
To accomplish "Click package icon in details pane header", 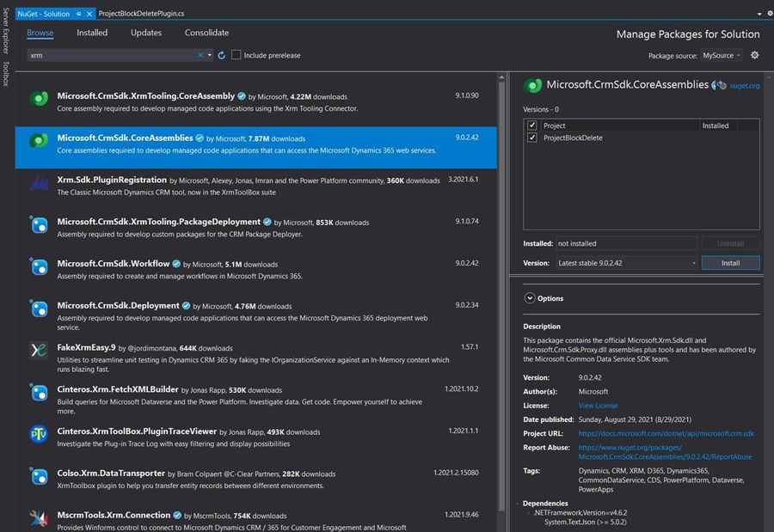I will [532, 85].
